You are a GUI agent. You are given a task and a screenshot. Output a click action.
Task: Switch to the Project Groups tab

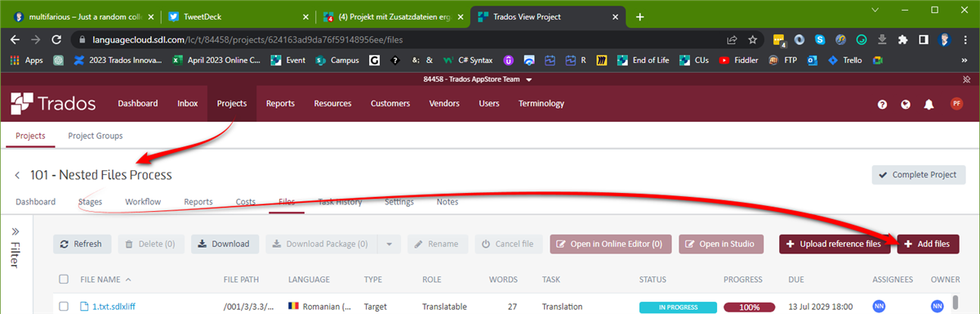pos(95,136)
